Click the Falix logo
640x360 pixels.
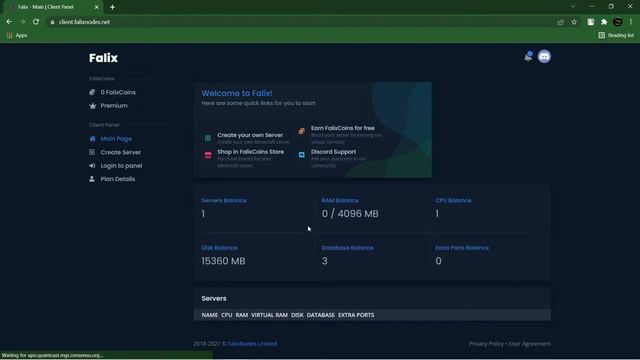[103, 58]
